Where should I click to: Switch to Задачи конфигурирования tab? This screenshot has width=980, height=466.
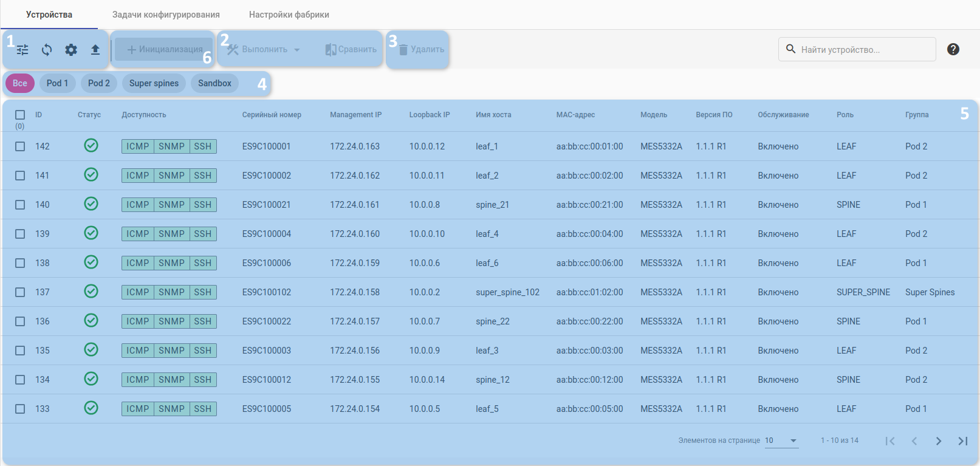[166, 15]
